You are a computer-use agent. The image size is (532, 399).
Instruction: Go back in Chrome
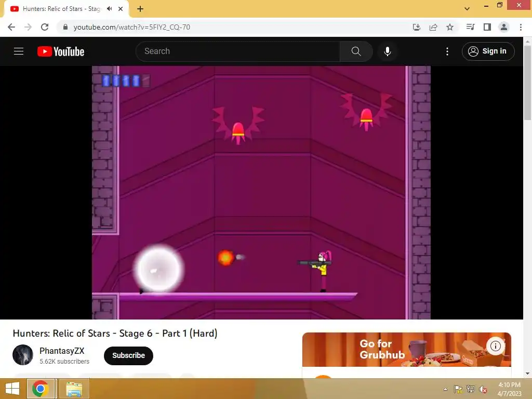pos(11,27)
